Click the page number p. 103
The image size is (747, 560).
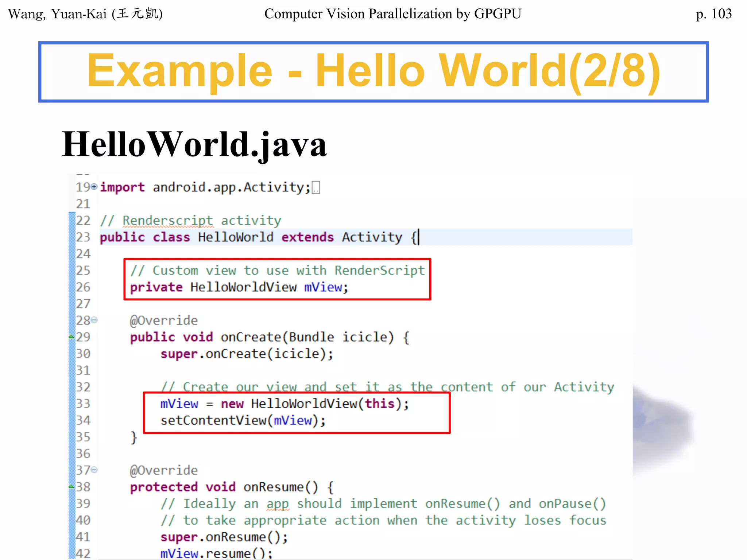pyautogui.click(x=714, y=14)
